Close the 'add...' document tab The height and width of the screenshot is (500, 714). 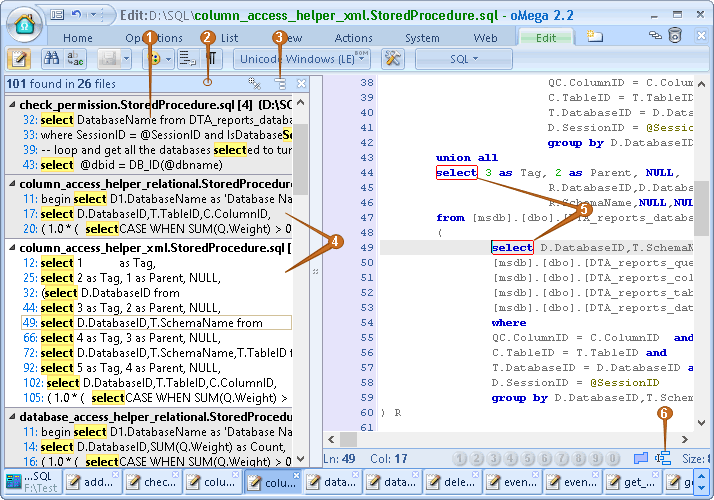(x=116, y=474)
